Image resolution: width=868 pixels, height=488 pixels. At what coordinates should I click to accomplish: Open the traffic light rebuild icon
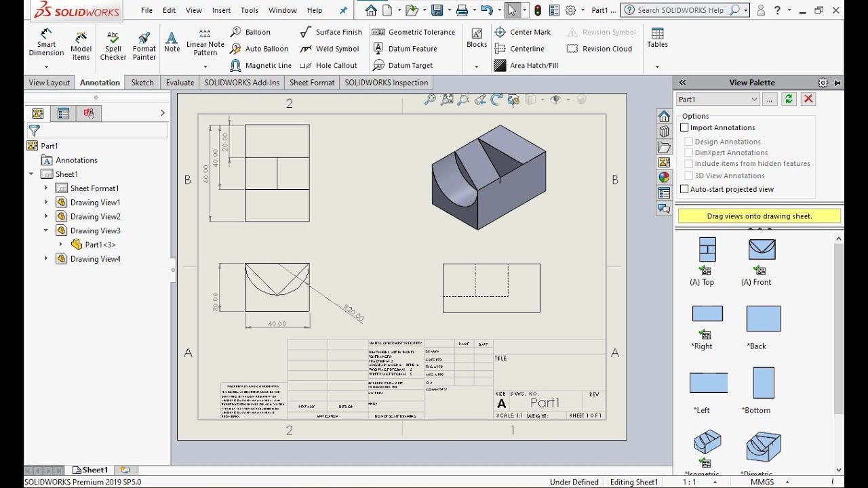pos(538,10)
